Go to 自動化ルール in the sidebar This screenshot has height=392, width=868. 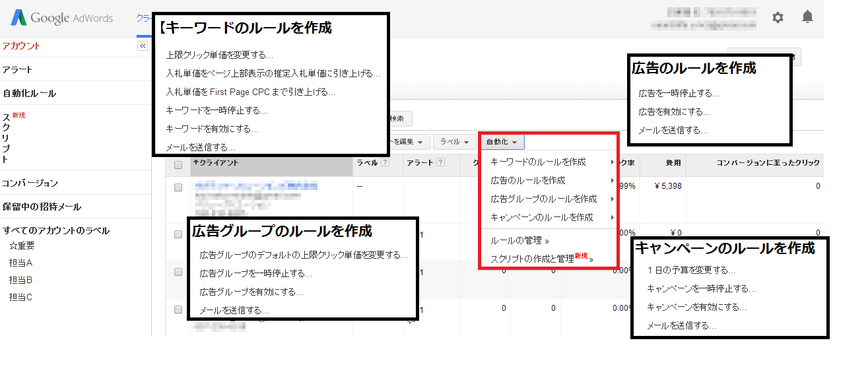coord(29,93)
